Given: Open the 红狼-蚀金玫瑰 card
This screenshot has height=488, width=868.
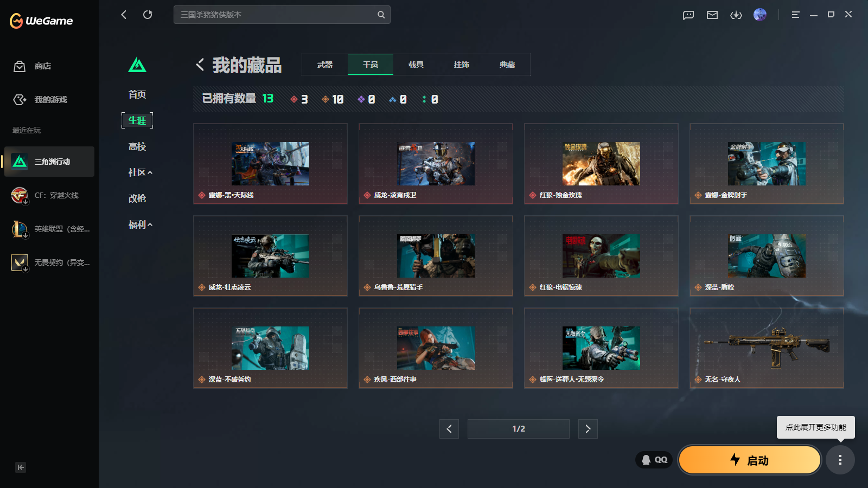Looking at the screenshot, I should [x=601, y=164].
